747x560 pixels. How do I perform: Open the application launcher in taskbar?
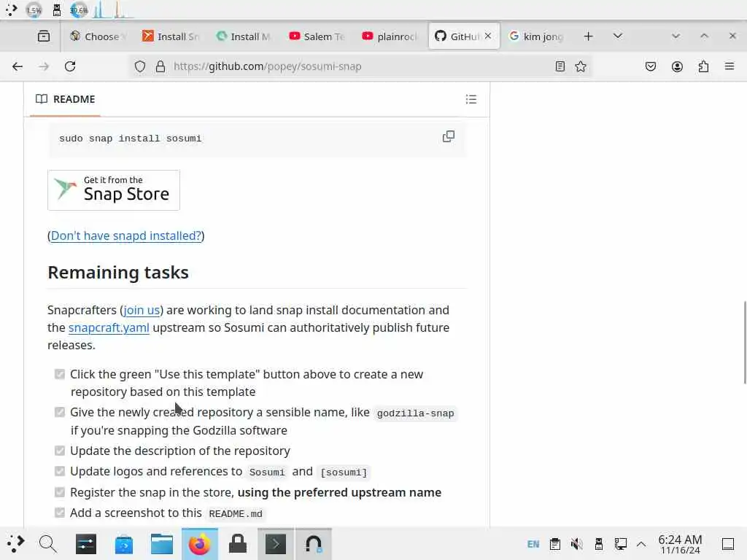pos(15,543)
